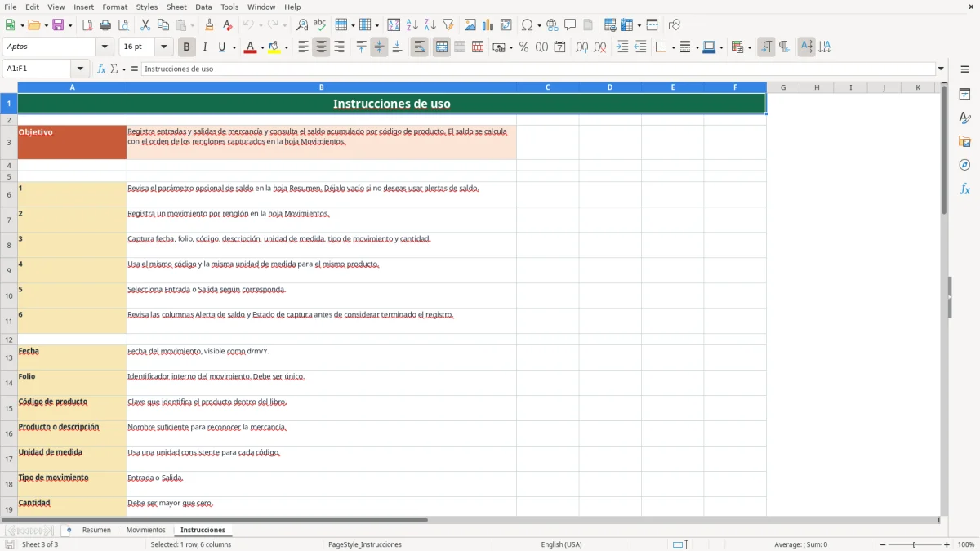The width and height of the screenshot is (980, 551).
Task: Click the Sort dialog icon
Action: (394, 25)
